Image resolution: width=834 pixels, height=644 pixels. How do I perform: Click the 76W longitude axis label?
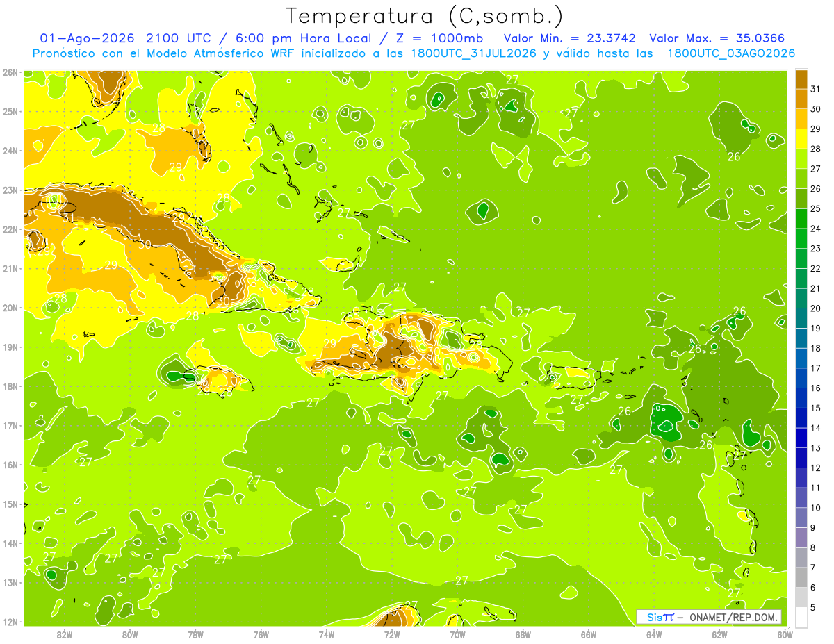point(261,634)
